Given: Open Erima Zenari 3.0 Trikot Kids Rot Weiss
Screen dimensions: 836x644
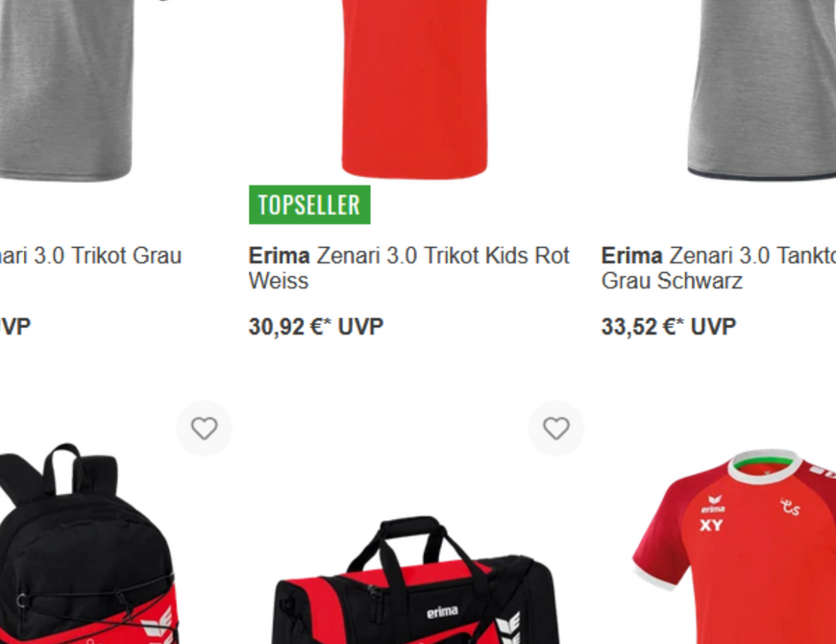Looking at the screenshot, I should tap(409, 268).
